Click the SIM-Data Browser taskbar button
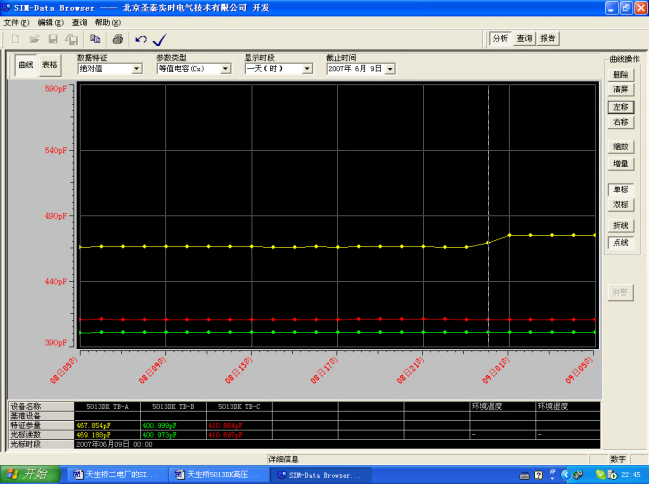This screenshot has width=649, height=484. (x=320, y=474)
